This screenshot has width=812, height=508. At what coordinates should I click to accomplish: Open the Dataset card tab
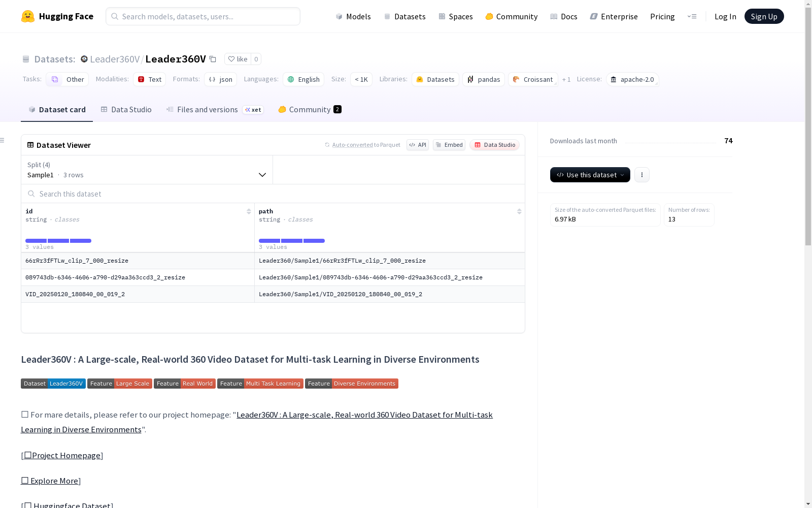(x=57, y=109)
